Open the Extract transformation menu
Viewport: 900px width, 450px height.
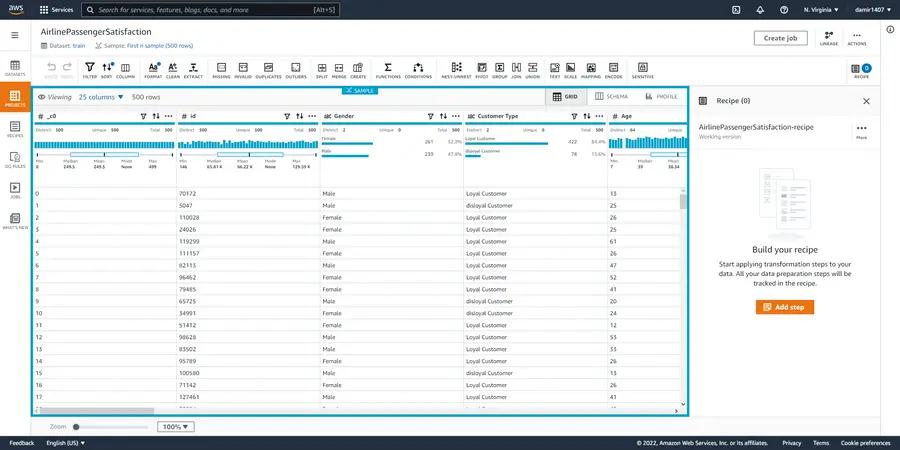click(193, 70)
